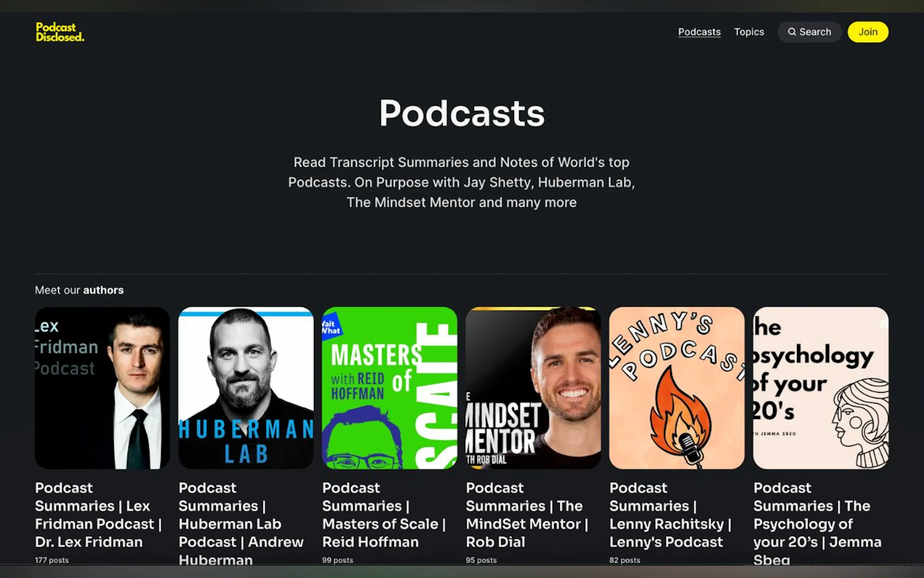Viewport: 924px width, 578px height.
Task: Open the Podcasts nav menu item
Action: coord(699,32)
